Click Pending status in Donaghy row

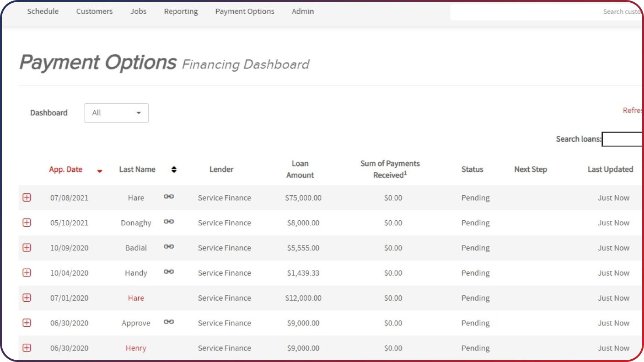tap(476, 223)
